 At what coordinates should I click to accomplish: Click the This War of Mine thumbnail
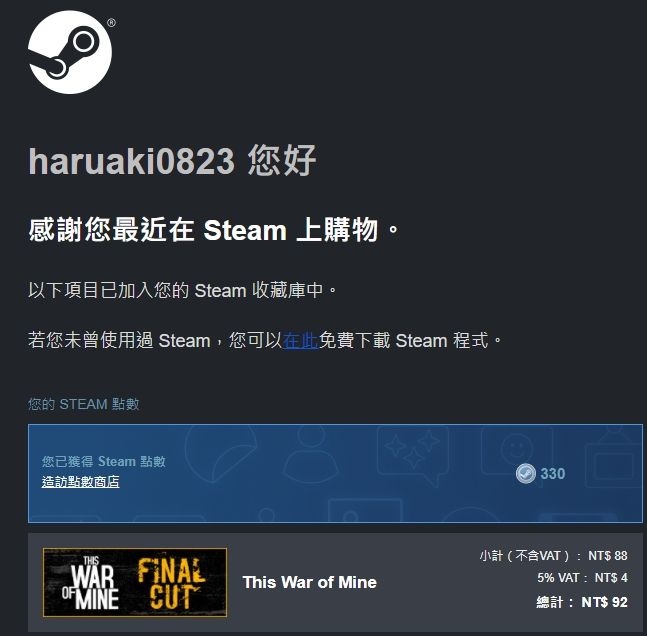pyautogui.click(x=135, y=582)
